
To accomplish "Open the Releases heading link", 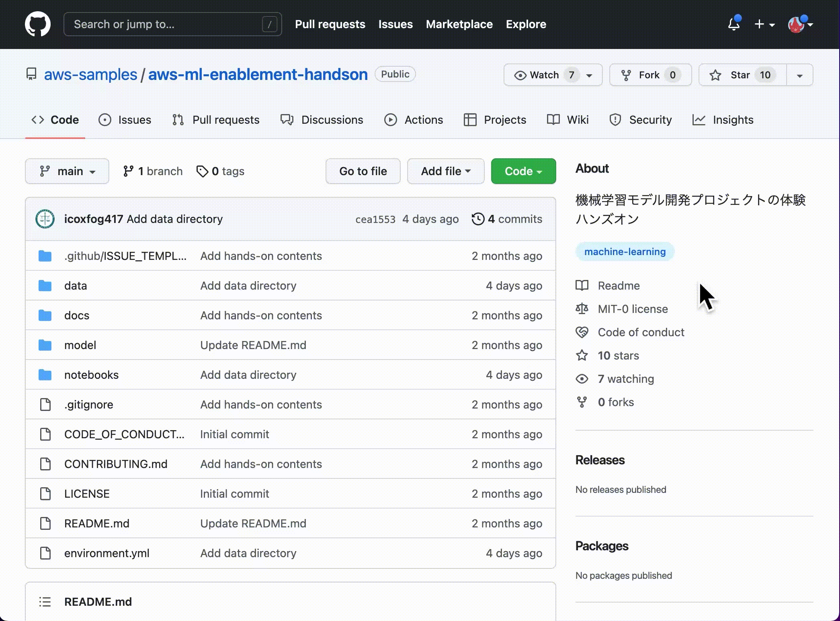I will 600,460.
